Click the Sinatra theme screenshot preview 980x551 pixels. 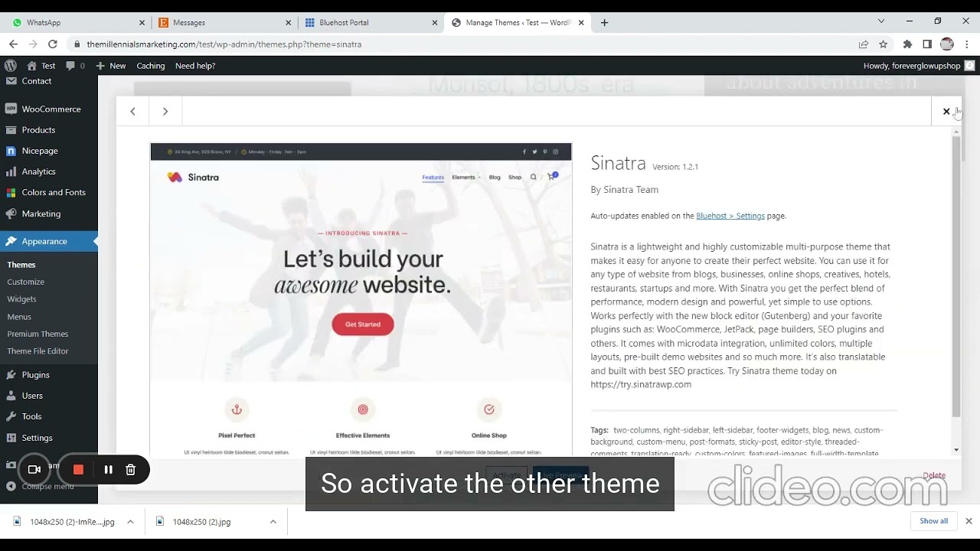361,299
